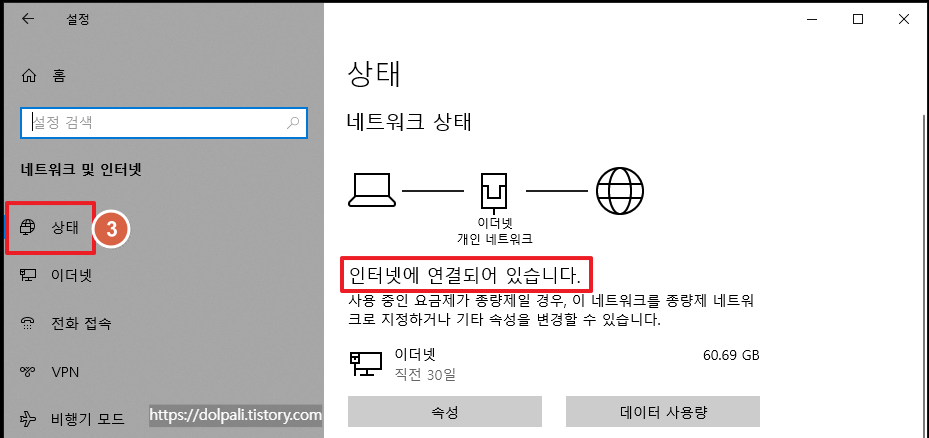Image resolution: width=929 pixels, height=438 pixels.
Task: Click the 데이터 사용량 button
Action: (663, 412)
